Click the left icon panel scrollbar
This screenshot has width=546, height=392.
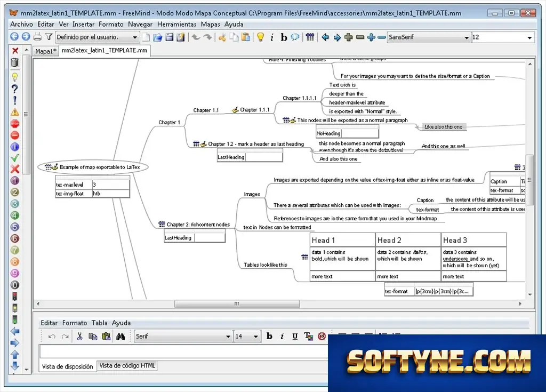click(27, 114)
